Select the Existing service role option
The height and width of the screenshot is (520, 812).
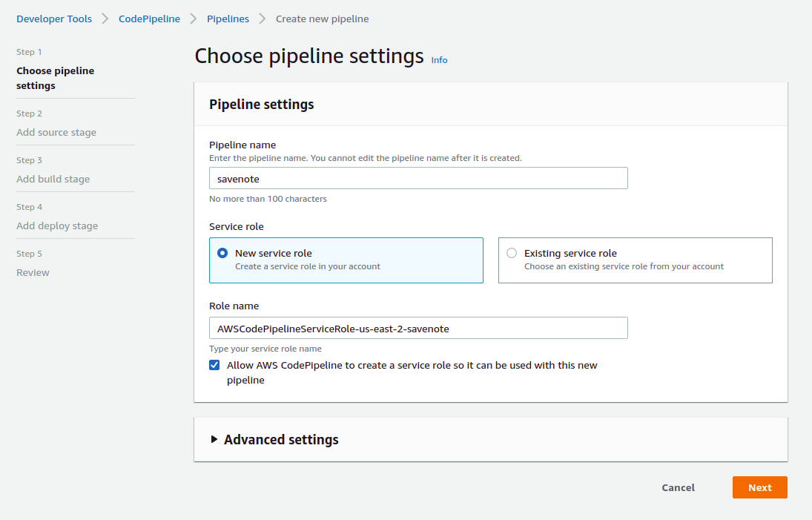tap(512, 253)
